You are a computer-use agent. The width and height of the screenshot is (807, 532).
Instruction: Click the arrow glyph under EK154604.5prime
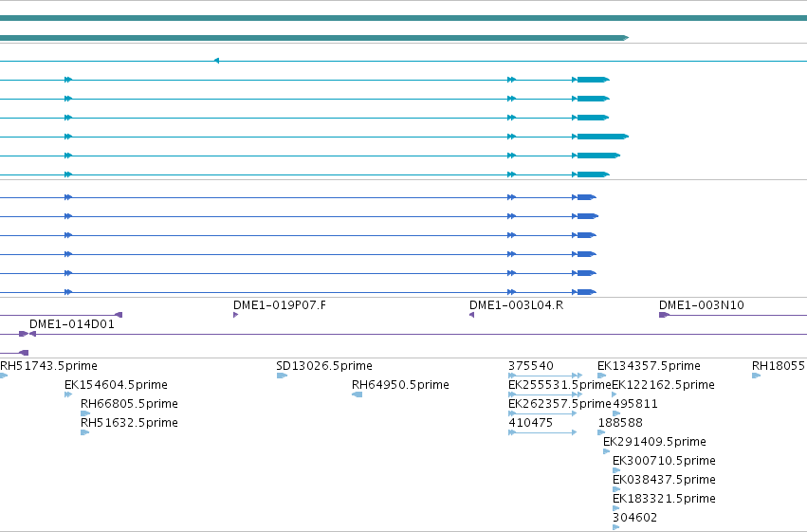pyautogui.click(x=68, y=394)
